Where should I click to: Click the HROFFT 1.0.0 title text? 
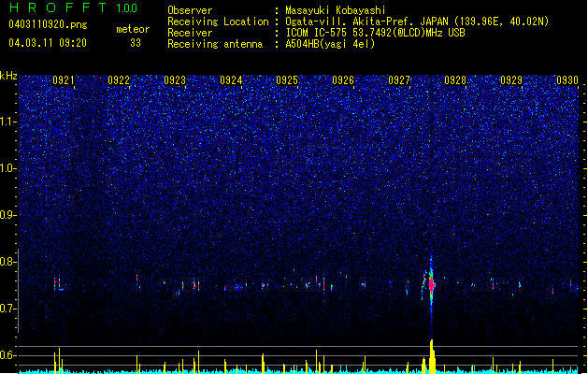tap(74, 7)
